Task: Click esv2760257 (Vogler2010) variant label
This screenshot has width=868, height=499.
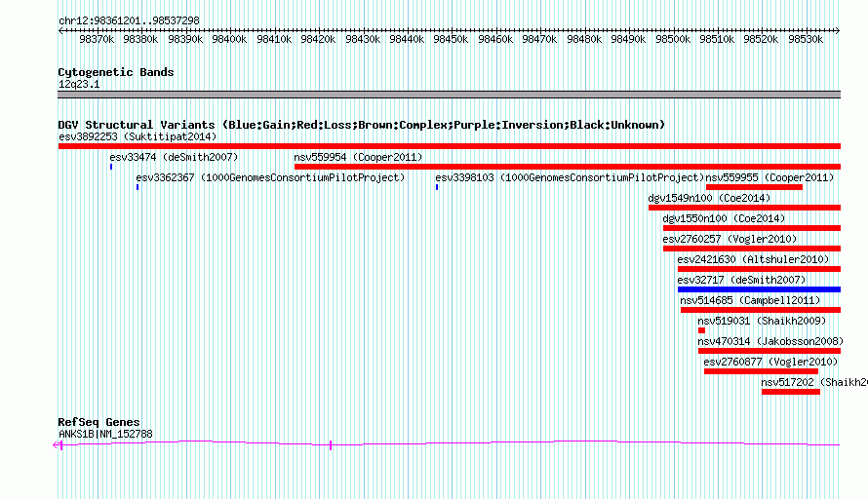Action: point(730,239)
